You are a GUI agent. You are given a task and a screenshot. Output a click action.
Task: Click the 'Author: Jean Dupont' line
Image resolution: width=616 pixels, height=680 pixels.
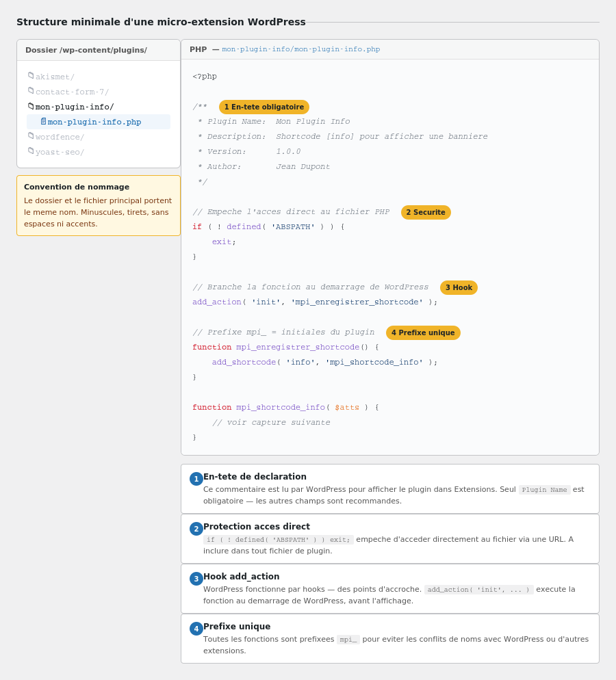264,166
